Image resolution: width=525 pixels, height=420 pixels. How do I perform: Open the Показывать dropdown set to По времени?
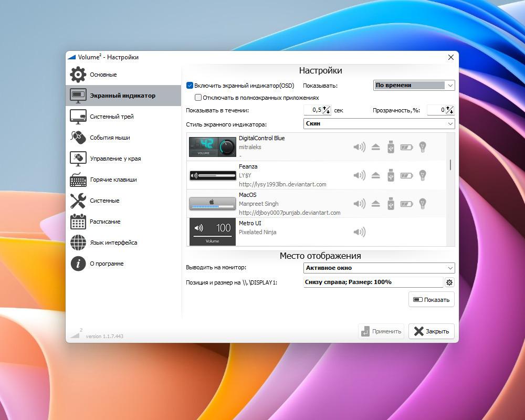tap(414, 85)
